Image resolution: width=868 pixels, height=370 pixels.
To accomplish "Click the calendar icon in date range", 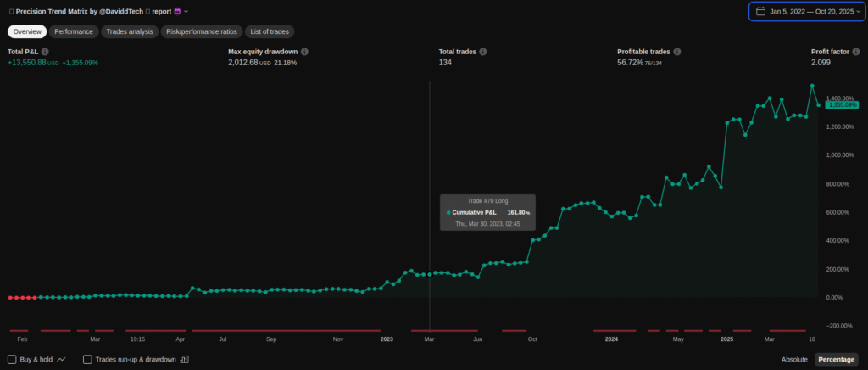I will click(760, 12).
